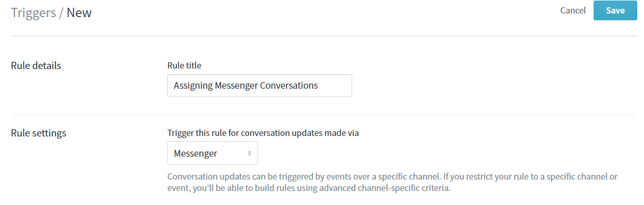Focus the Rule title input field
This screenshot has width=644, height=205.
coord(259,86)
